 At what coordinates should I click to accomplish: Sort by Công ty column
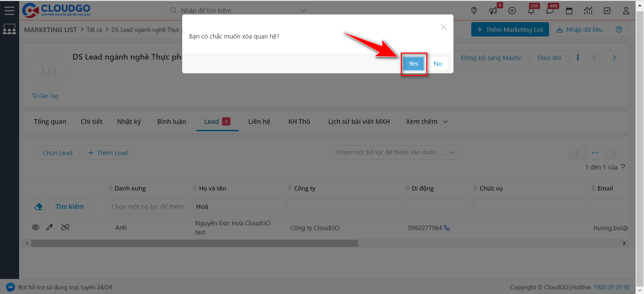coord(304,188)
